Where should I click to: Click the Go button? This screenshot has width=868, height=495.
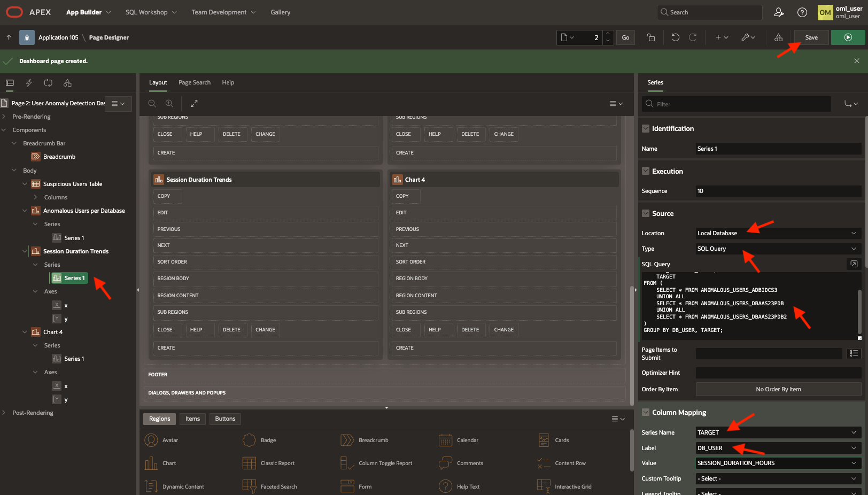(x=625, y=37)
